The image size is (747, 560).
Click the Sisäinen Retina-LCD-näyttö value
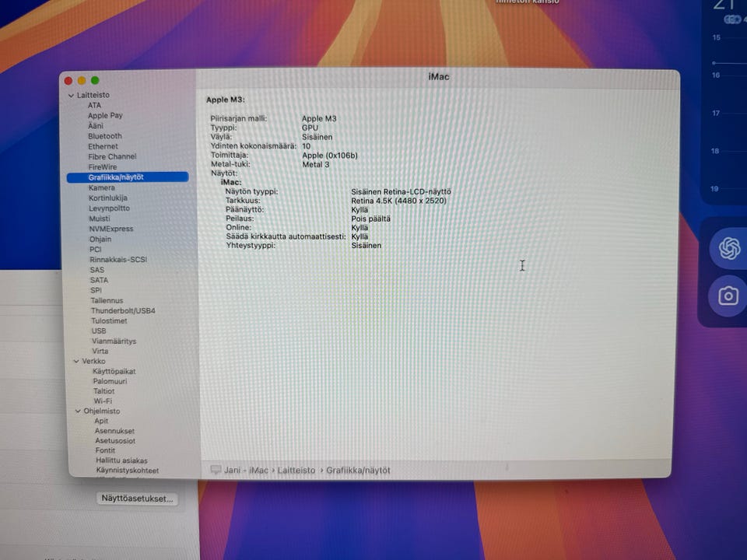pos(402,192)
